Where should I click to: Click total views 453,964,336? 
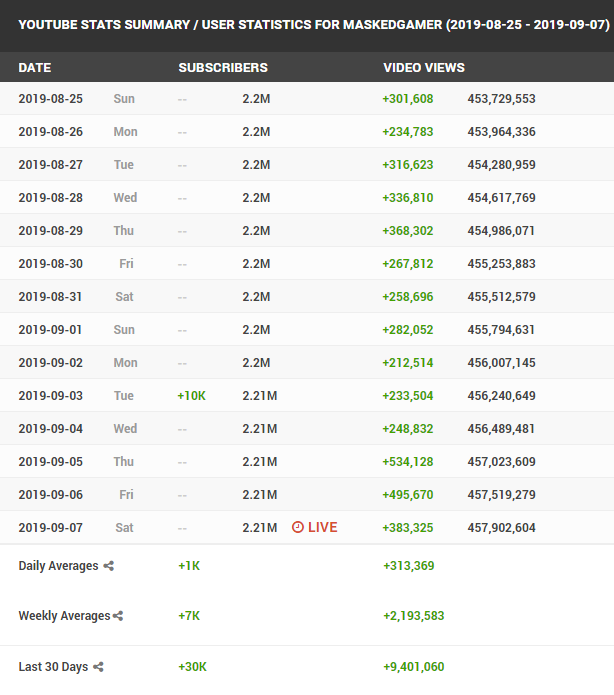tap(501, 132)
